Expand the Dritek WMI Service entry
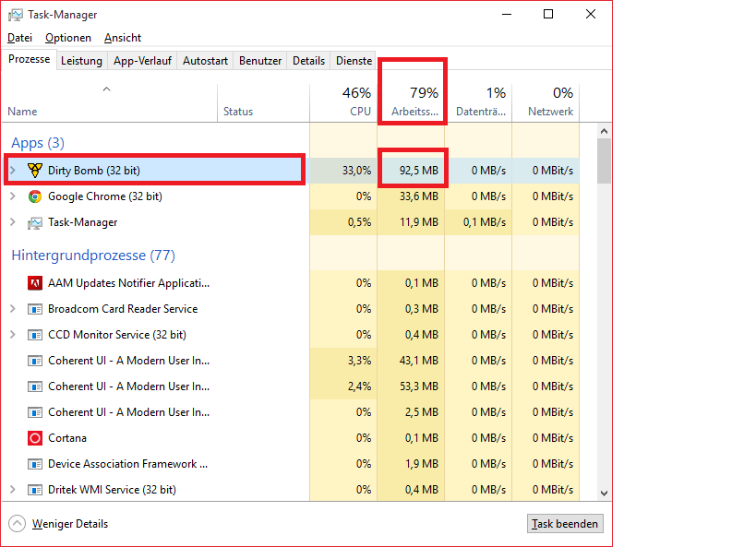756x547 pixels. pos(13,490)
